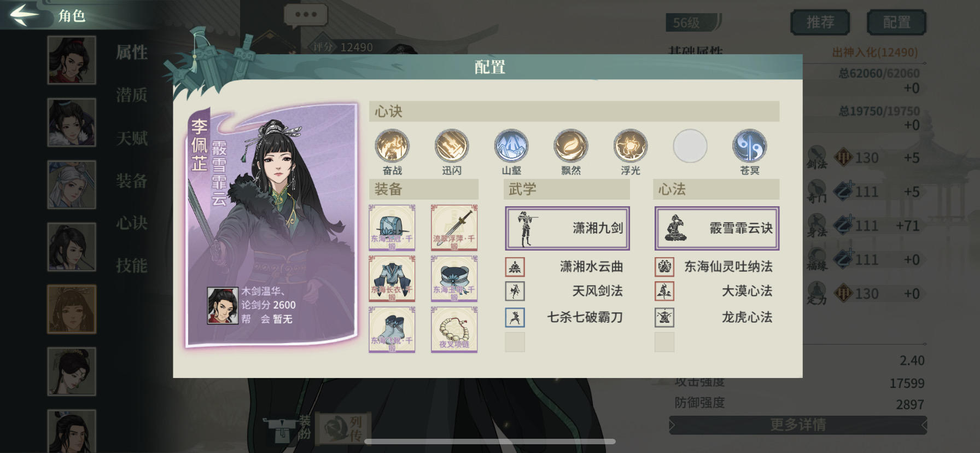The image size is (980, 453).
Task: Open the 夜叉项链 necklace equipment icon
Action: pos(454,329)
